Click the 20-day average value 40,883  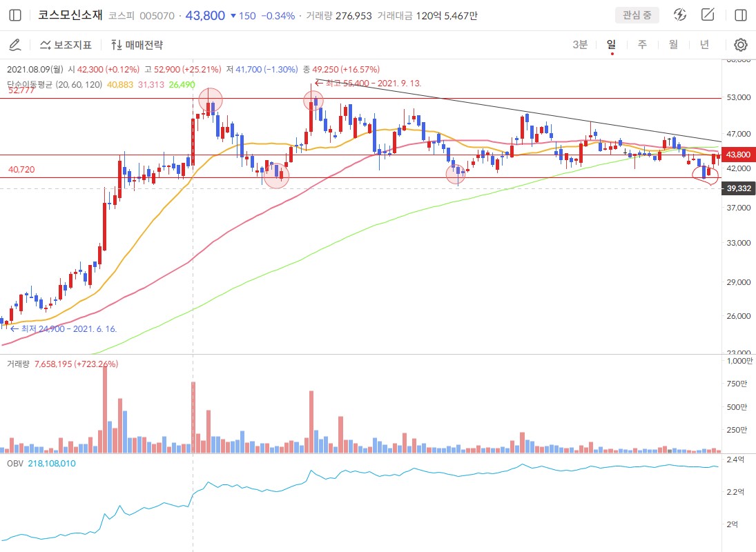(x=120, y=85)
